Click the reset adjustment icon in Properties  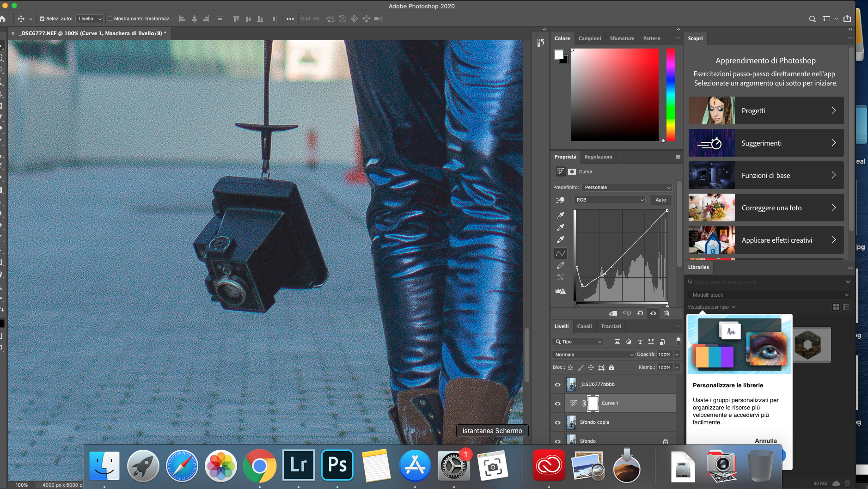640,313
